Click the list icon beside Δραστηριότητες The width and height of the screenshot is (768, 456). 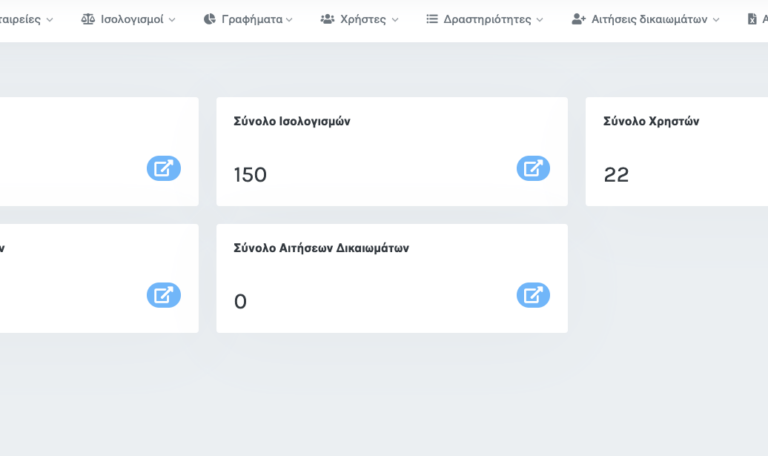pyautogui.click(x=432, y=19)
